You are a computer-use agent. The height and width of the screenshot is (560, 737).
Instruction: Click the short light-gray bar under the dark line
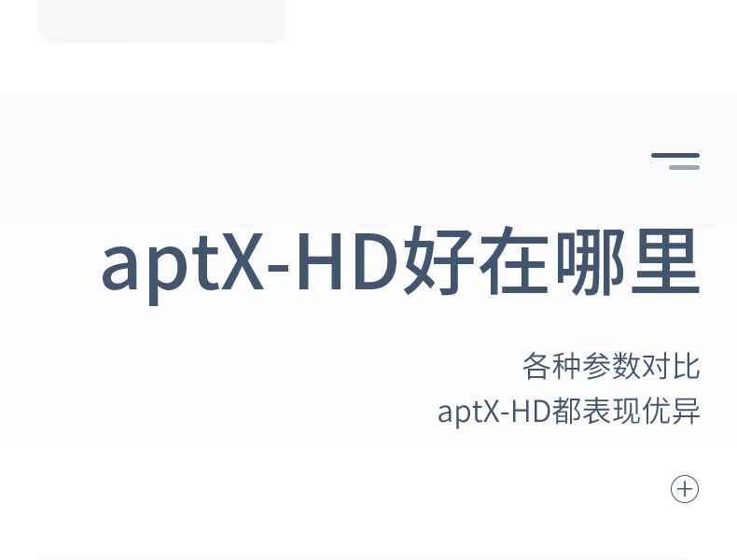coord(685,167)
